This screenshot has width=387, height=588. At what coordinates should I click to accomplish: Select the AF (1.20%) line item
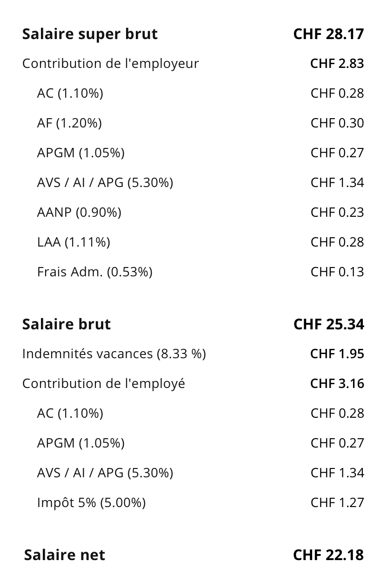(69, 123)
